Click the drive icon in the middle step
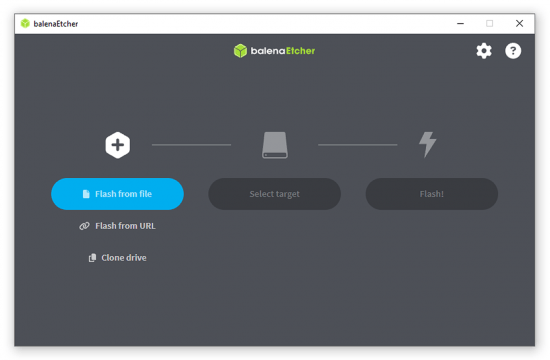Screen dimensions: 550x360 275,145
